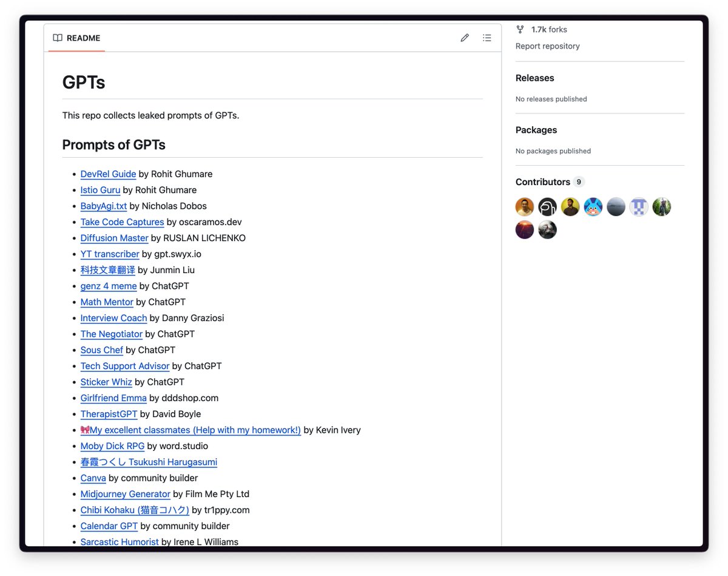This screenshot has width=728, height=576.
Task: Open the BabyAgi.txt link
Action: click(104, 206)
